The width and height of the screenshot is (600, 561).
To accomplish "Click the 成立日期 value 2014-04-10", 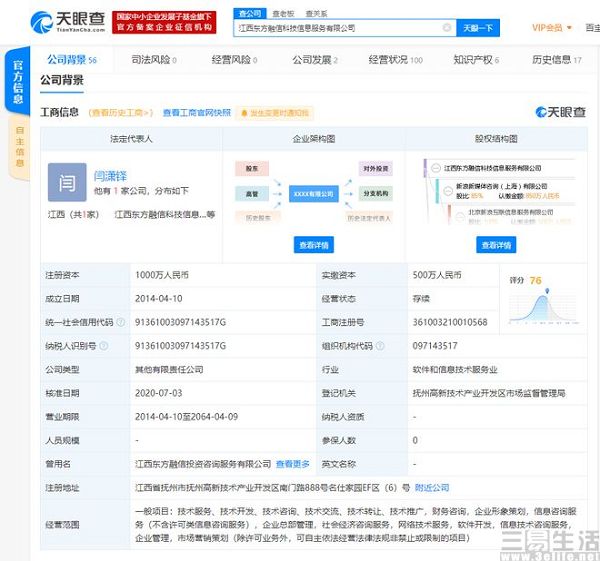I will 159,298.
